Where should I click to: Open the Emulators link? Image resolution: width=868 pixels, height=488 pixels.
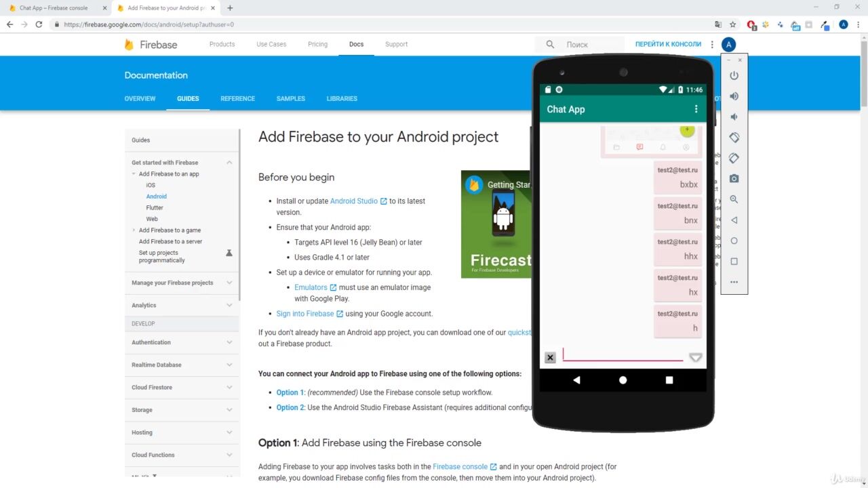[x=315, y=287]
